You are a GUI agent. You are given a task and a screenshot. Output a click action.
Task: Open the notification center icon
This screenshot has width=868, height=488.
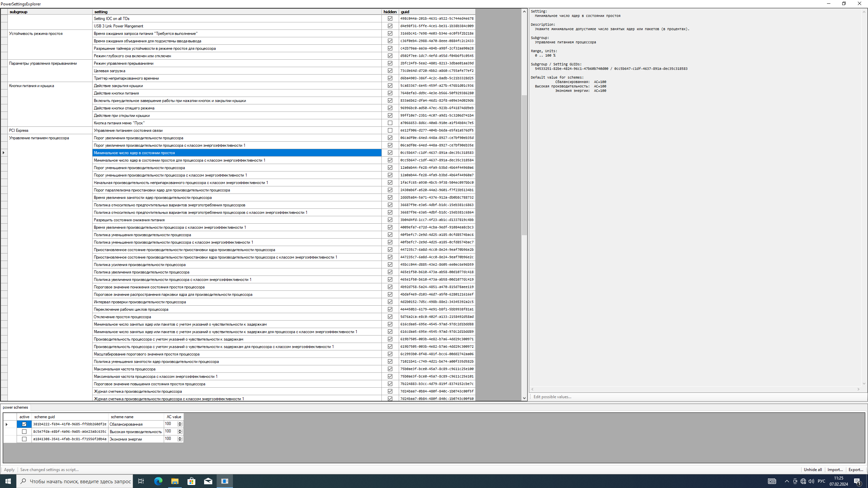click(857, 481)
